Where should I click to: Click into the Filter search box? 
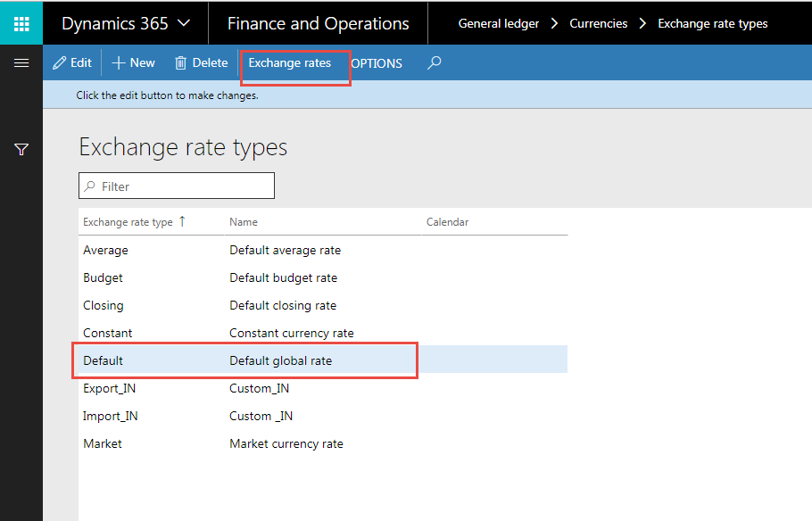click(x=177, y=186)
